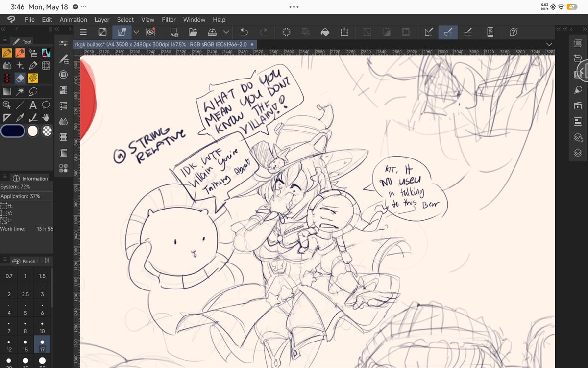Select the Decoration brush tool
588x368 pixels.
click(46, 53)
